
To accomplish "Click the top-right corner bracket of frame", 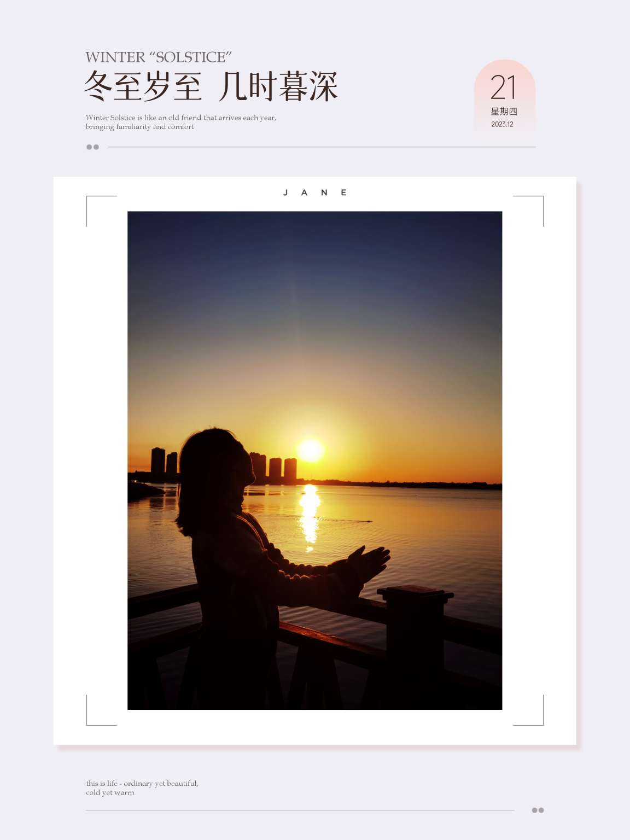I will pyautogui.click(x=528, y=211).
